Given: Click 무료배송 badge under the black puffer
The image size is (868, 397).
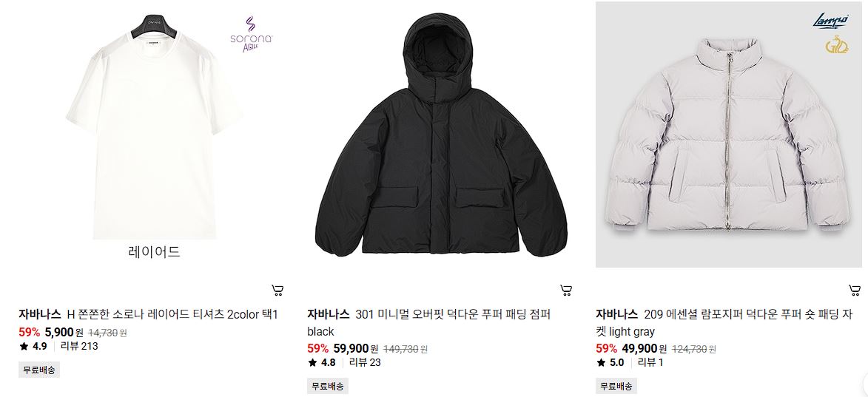Looking at the screenshot, I should point(328,386).
